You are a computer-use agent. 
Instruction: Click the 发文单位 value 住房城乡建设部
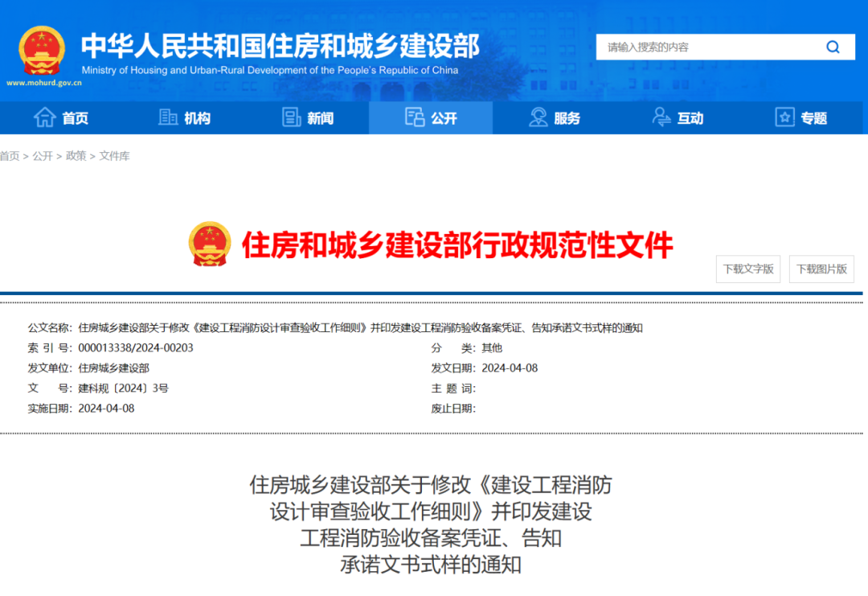coord(113,368)
